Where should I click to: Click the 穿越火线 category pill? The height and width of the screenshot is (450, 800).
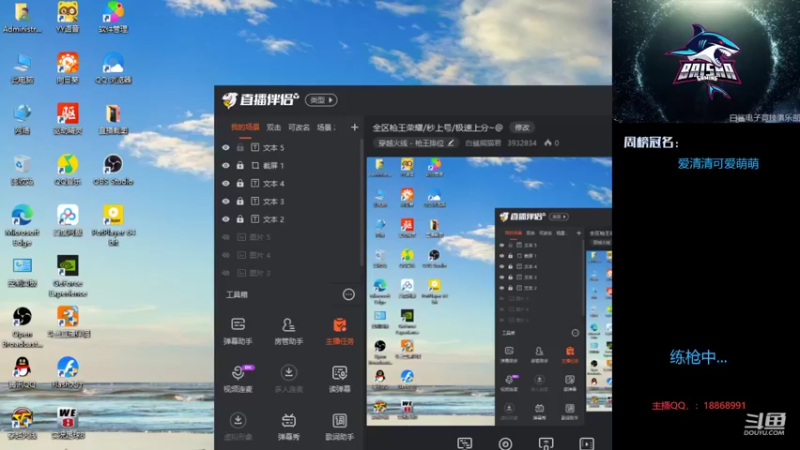[415, 143]
